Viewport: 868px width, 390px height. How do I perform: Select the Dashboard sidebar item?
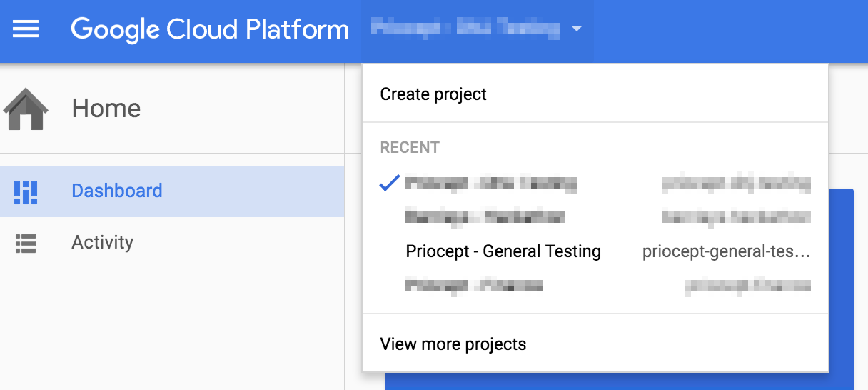[x=172, y=191]
